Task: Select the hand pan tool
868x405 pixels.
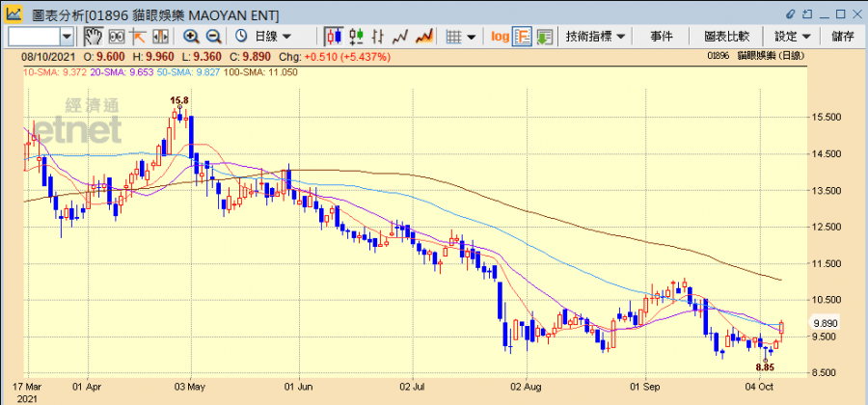Action: (94, 37)
